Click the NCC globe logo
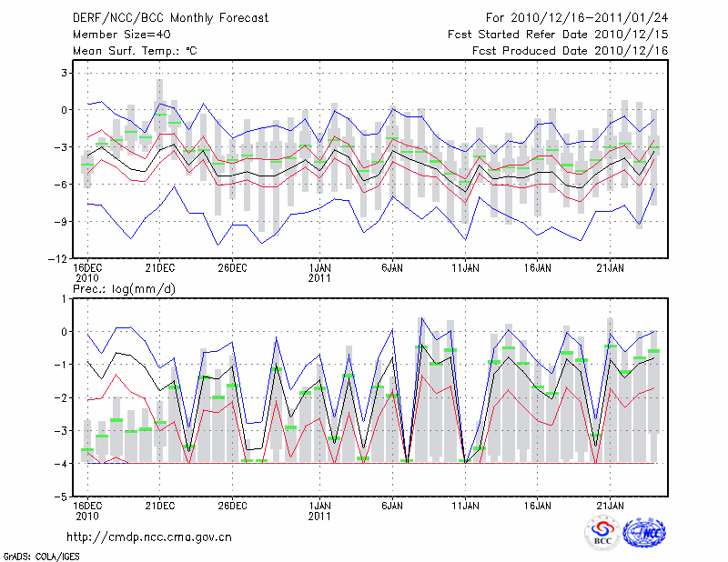 [x=644, y=533]
